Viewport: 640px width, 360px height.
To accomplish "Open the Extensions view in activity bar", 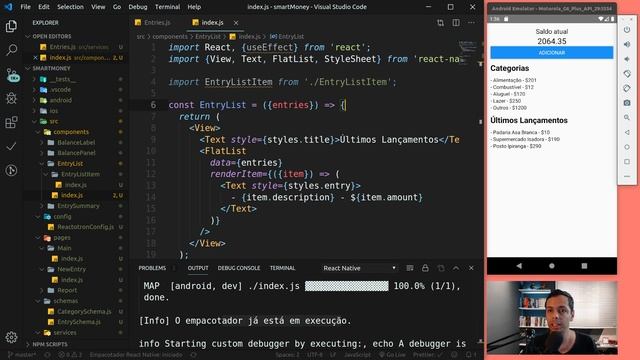I will [x=11, y=122].
